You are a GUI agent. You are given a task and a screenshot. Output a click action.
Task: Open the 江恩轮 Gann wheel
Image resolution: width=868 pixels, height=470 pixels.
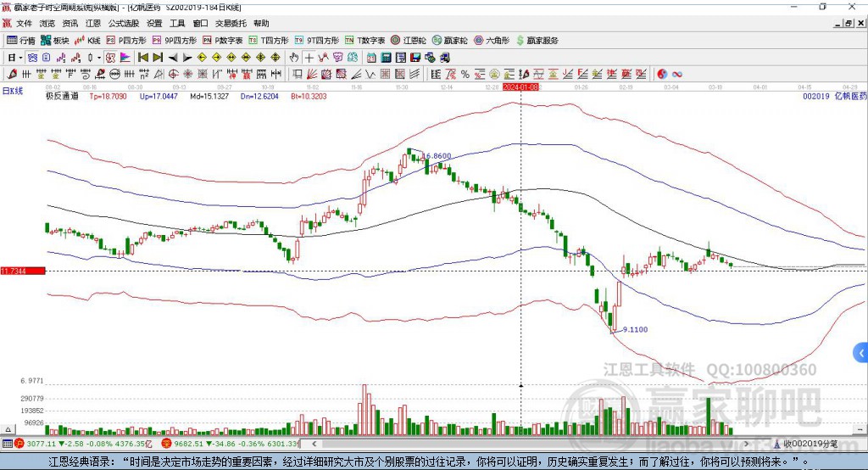click(408, 40)
